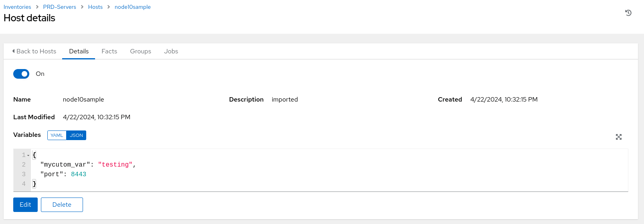Screen dimensions: 644x224
Task: Go to the Groups tab
Action: (140, 51)
